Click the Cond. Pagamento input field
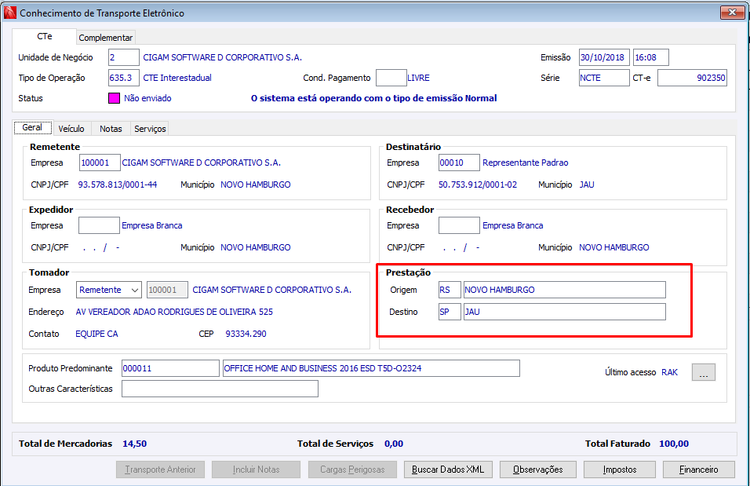Screen dimensions: 750x486 pyautogui.click(x=391, y=77)
